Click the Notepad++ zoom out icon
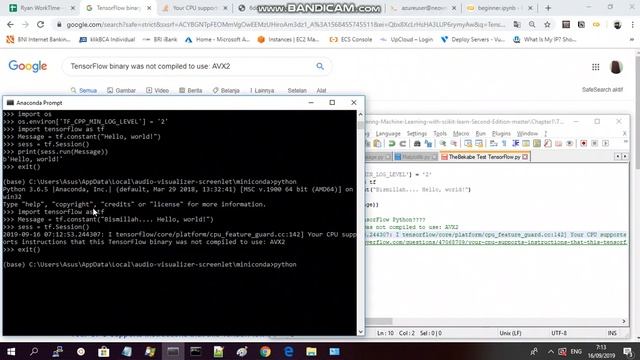640x360 pixels. pos(453,143)
